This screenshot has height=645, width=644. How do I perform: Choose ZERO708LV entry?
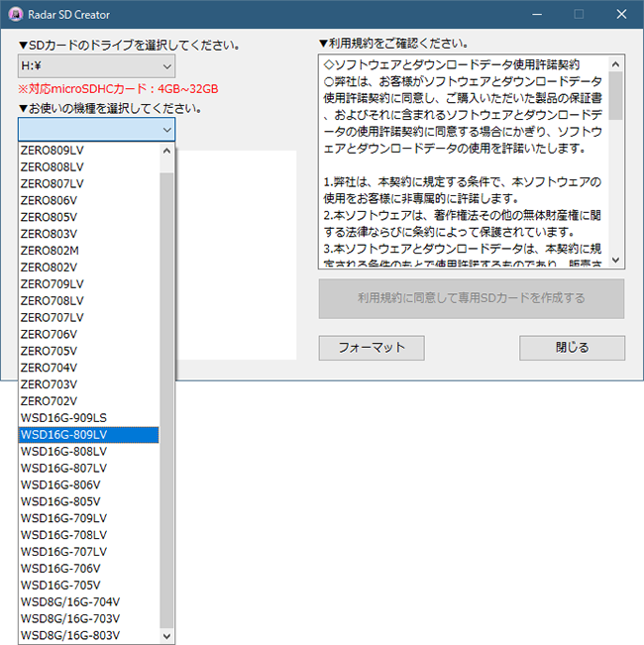coord(88,301)
